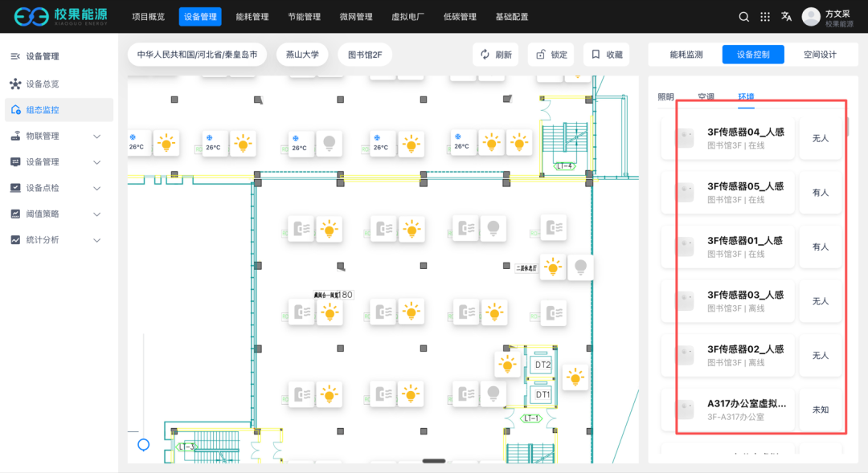Switch to the 空间设计 tab

pyautogui.click(x=820, y=55)
